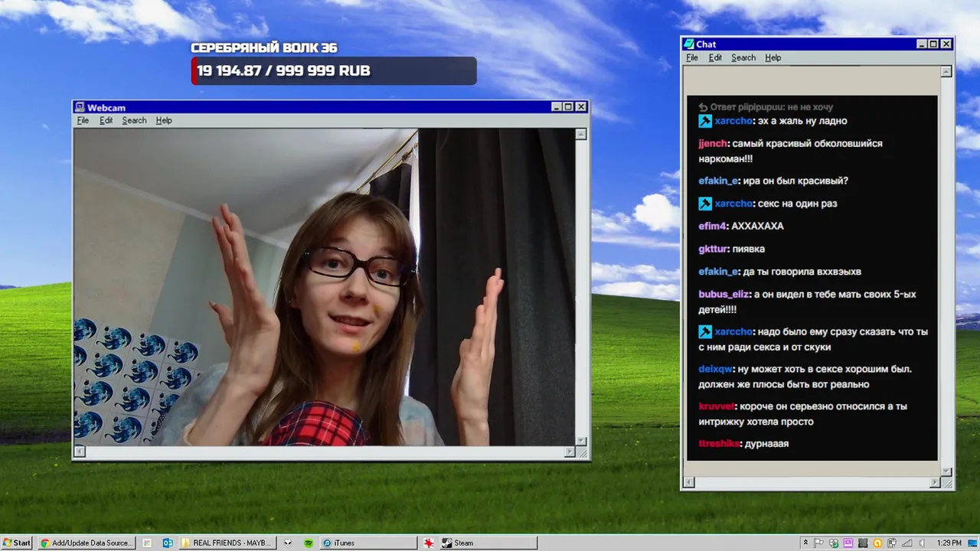This screenshot has width=980, height=551.
Task: Open power/battery tray icon
Action: tap(893, 543)
